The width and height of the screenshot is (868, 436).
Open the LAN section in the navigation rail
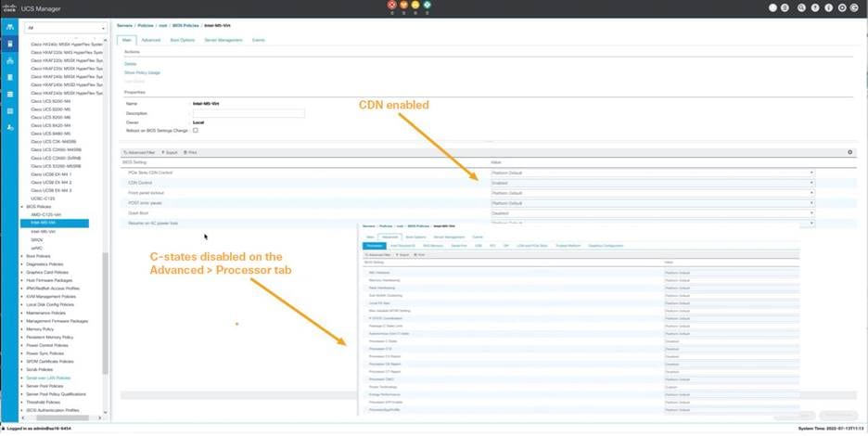click(9, 60)
